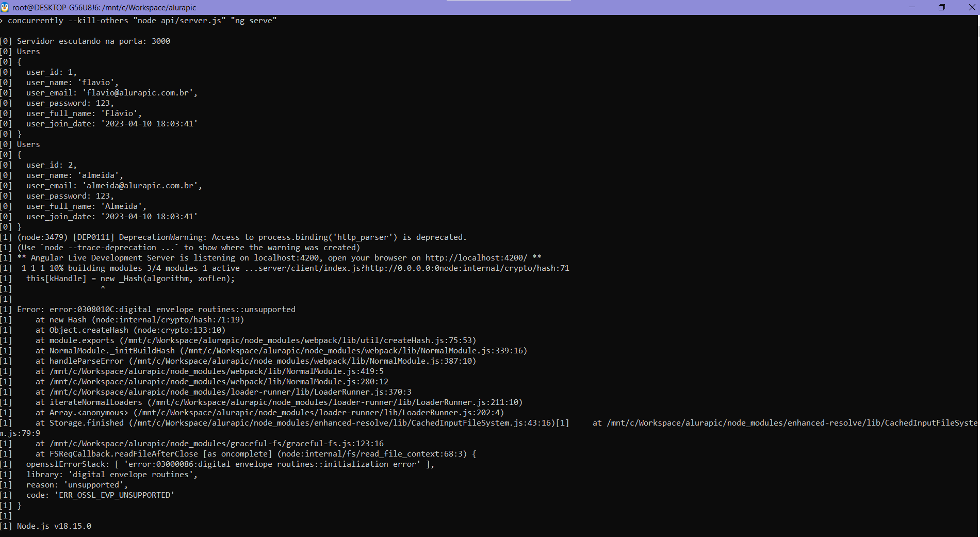
Task: Click the code 'ERR_OSSL_EVP_UNSUPPORTED'
Action: [x=115, y=495]
